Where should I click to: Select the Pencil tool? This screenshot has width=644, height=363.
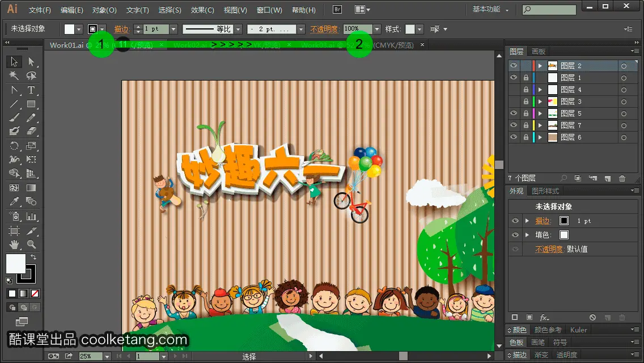[31, 117]
